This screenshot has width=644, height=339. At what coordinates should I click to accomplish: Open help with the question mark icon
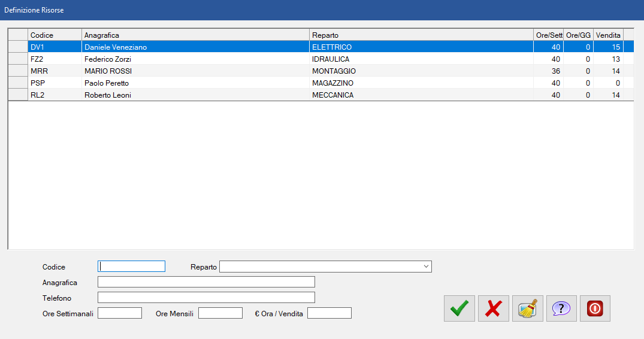coord(561,308)
